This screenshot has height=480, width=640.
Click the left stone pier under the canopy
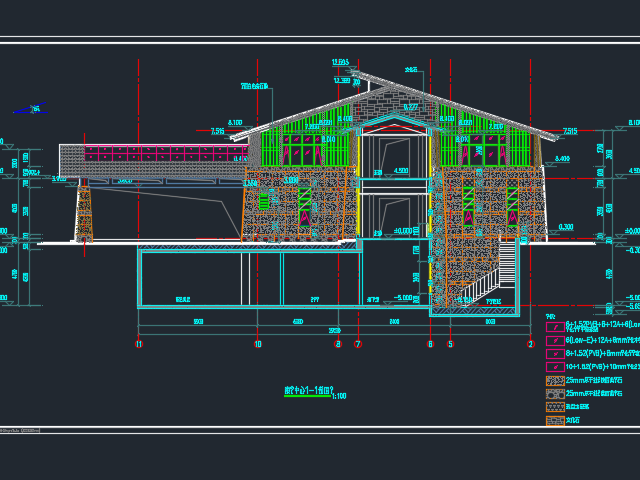click(x=84, y=213)
